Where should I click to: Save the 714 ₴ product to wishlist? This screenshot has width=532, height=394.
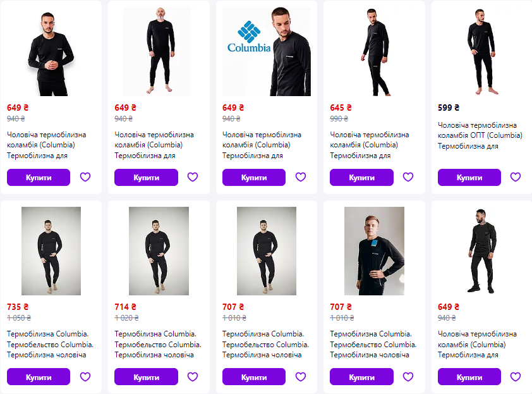click(193, 377)
